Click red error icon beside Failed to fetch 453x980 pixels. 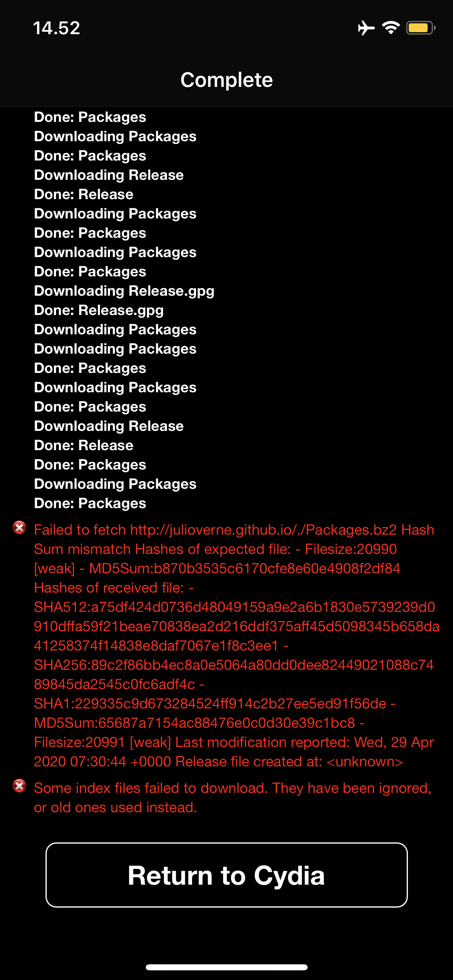tap(19, 527)
